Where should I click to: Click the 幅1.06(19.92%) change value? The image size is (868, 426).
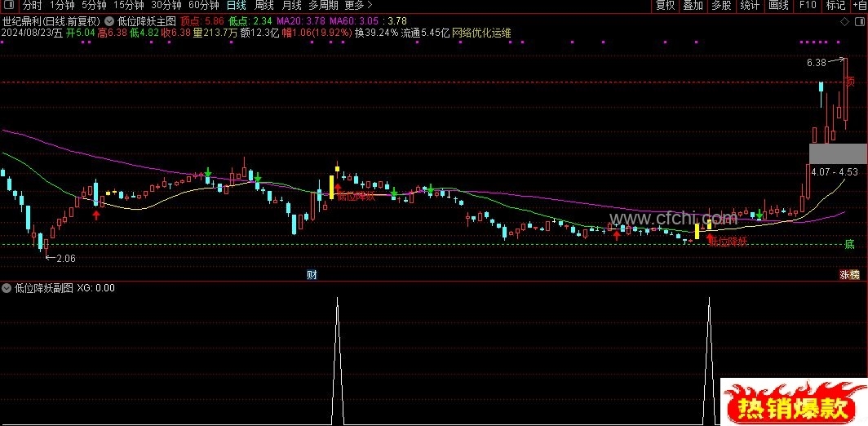317,33
